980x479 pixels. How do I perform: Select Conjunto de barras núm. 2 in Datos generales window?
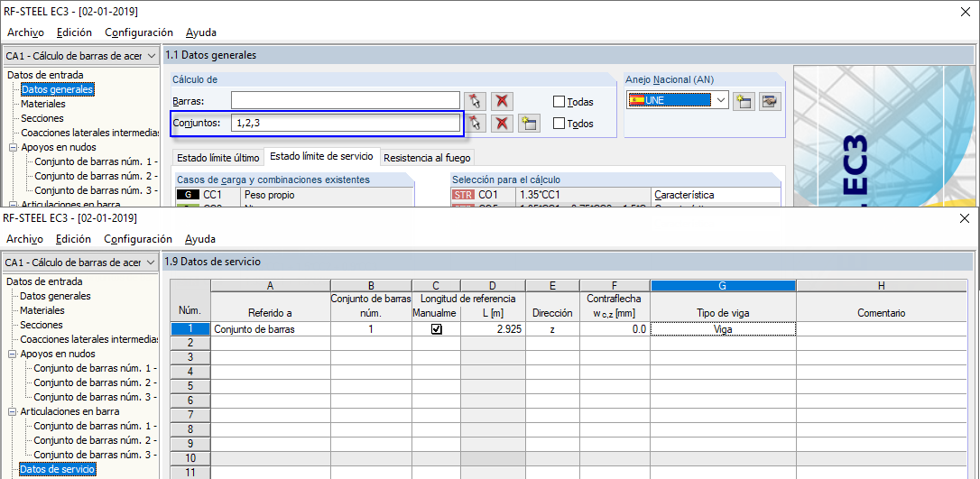click(97, 176)
